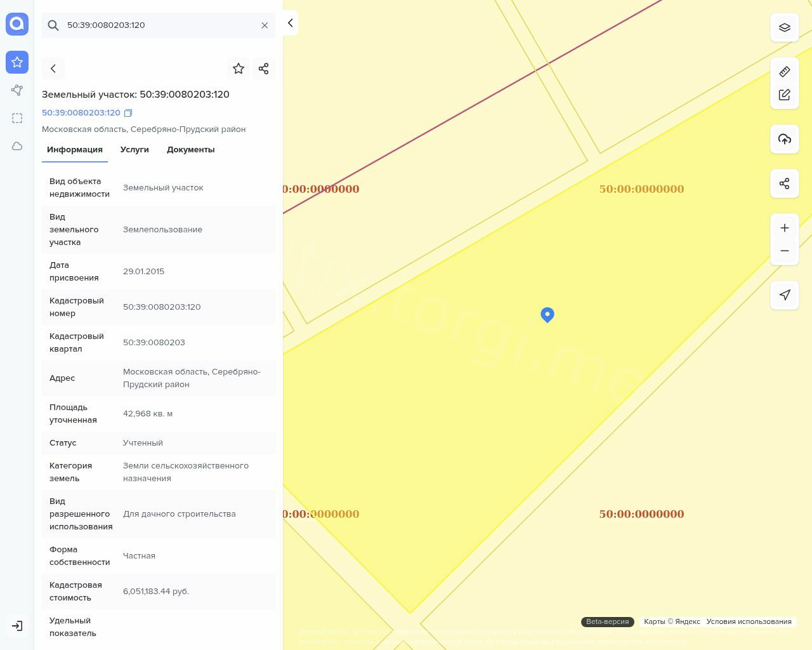
Task: Open the Условия использования link
Action: 749,621
